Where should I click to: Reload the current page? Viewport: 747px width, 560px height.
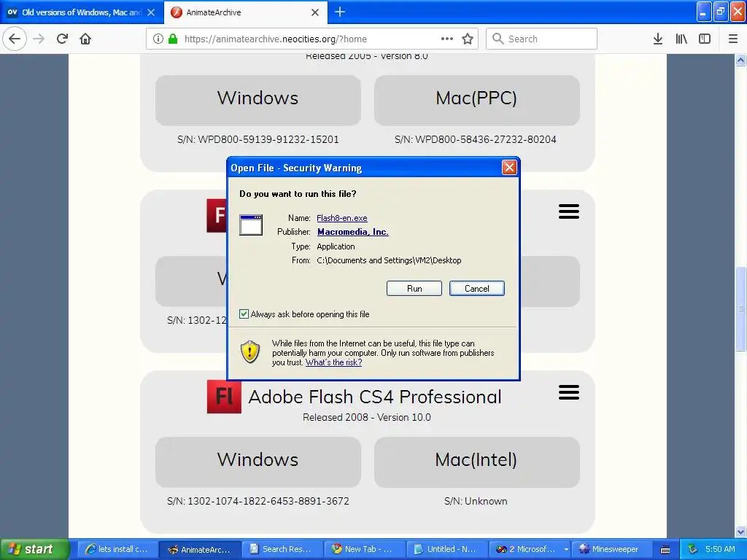(x=62, y=39)
